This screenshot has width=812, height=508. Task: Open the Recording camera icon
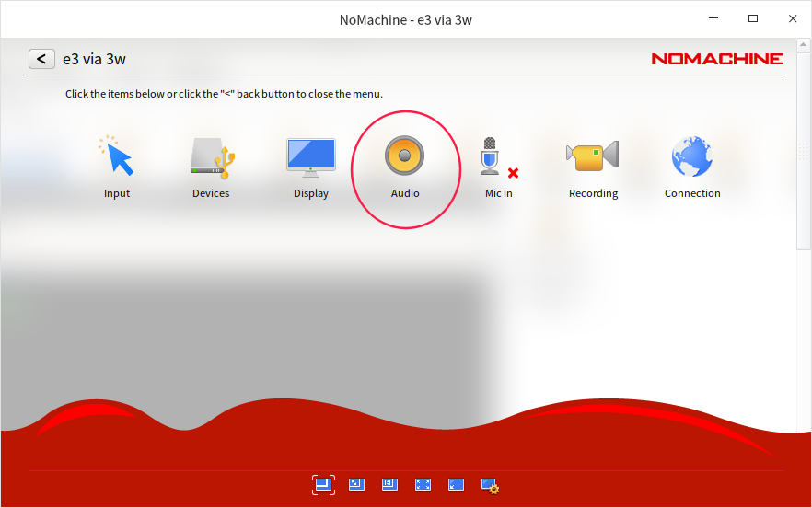[x=593, y=156]
